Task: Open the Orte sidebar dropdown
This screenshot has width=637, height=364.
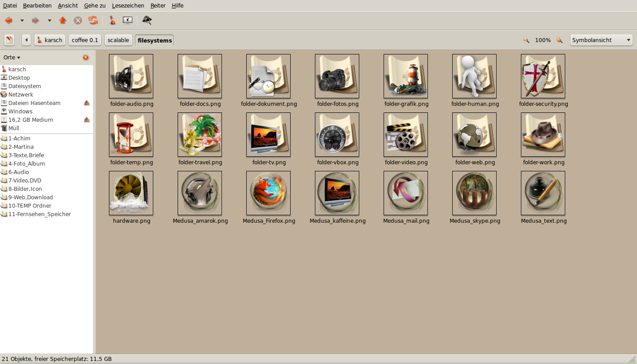Action: click(x=12, y=58)
